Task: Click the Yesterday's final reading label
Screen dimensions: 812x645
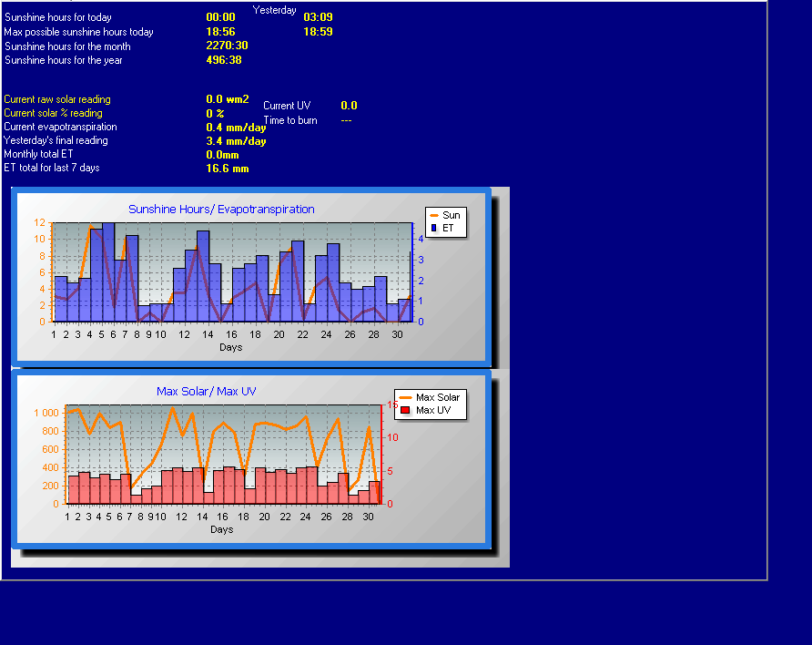Action: (56, 140)
